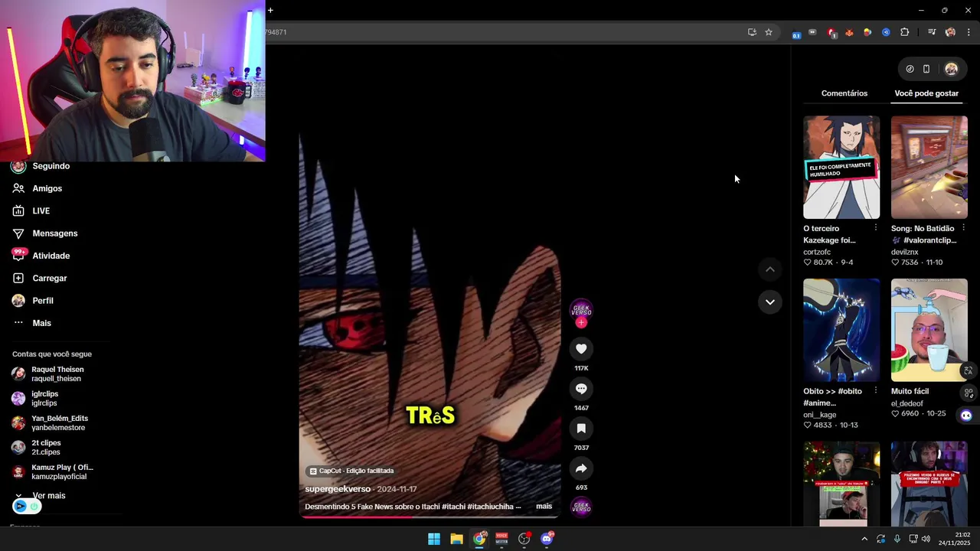Open the iglrclips followed account
This screenshot has height=551, width=980.
click(x=35, y=399)
